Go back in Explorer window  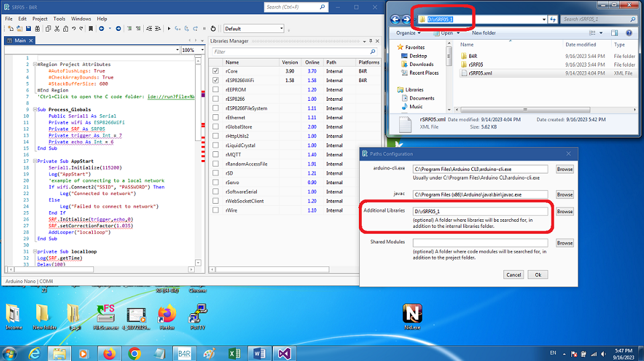pos(395,19)
